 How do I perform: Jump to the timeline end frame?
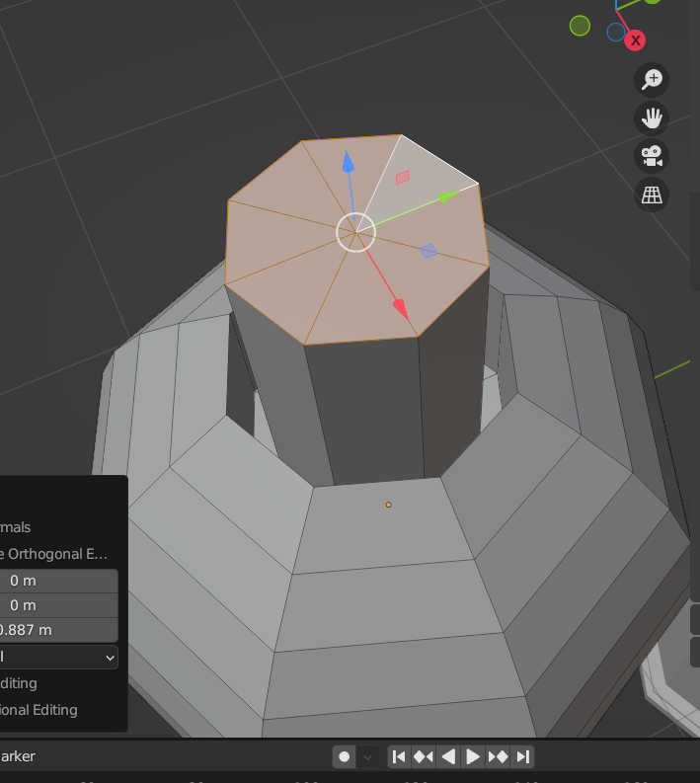pos(523,756)
